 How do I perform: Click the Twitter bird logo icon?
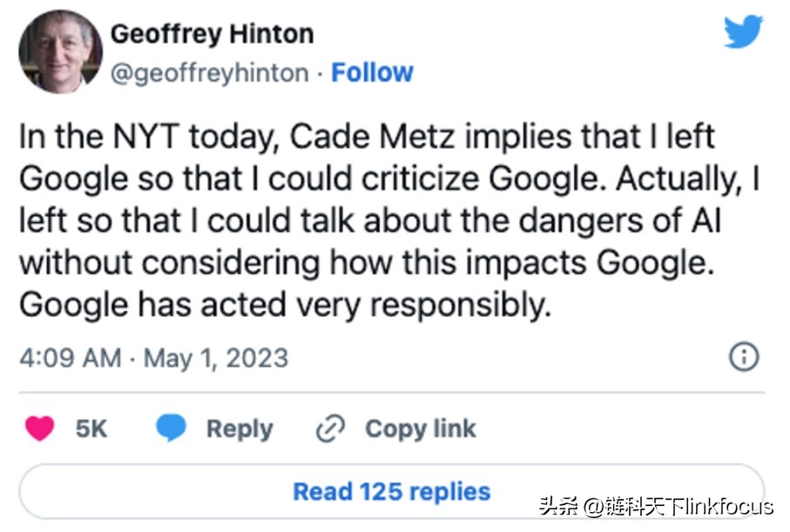(741, 33)
